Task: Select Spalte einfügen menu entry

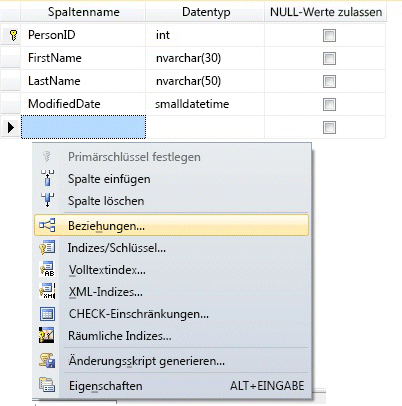Action: [x=172, y=179]
